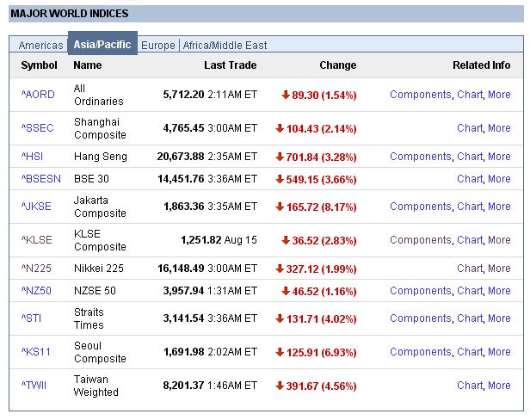Click the ^HSI Hang Seng symbol
530x420 pixels.
(32, 157)
